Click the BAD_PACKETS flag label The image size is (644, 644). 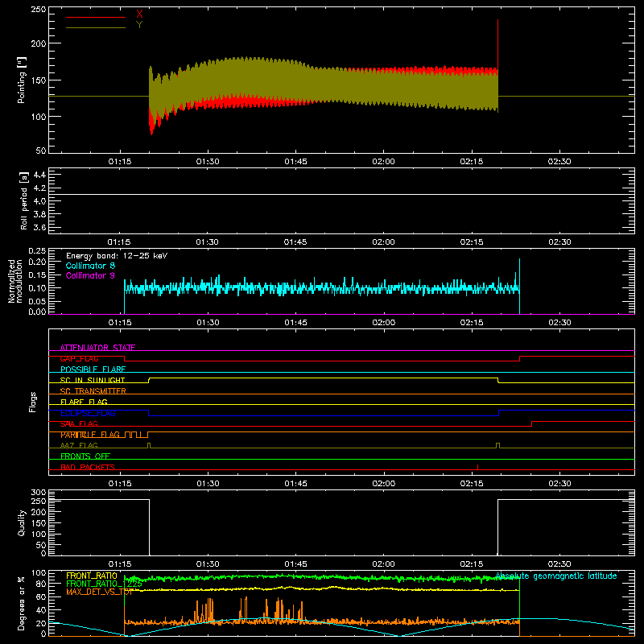88,467
